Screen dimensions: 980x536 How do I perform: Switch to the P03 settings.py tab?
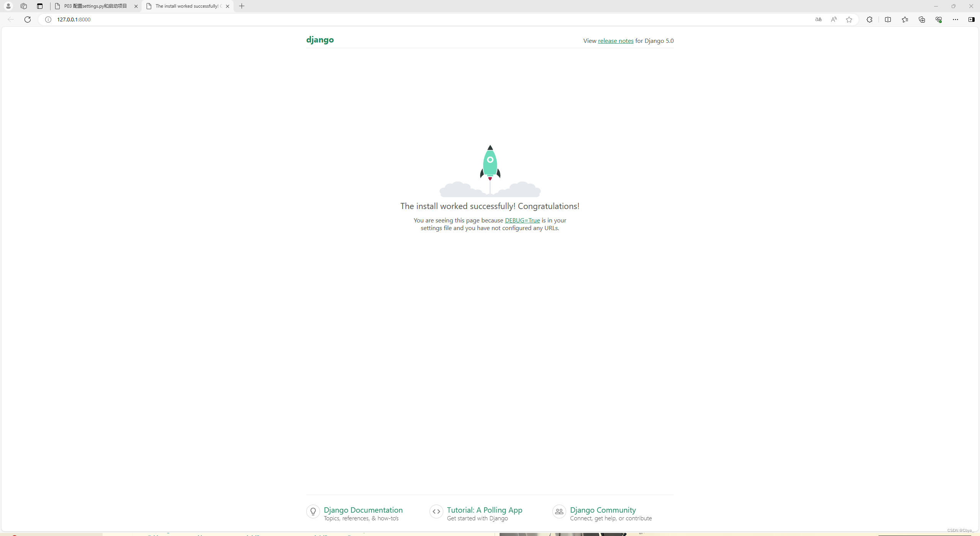point(95,6)
